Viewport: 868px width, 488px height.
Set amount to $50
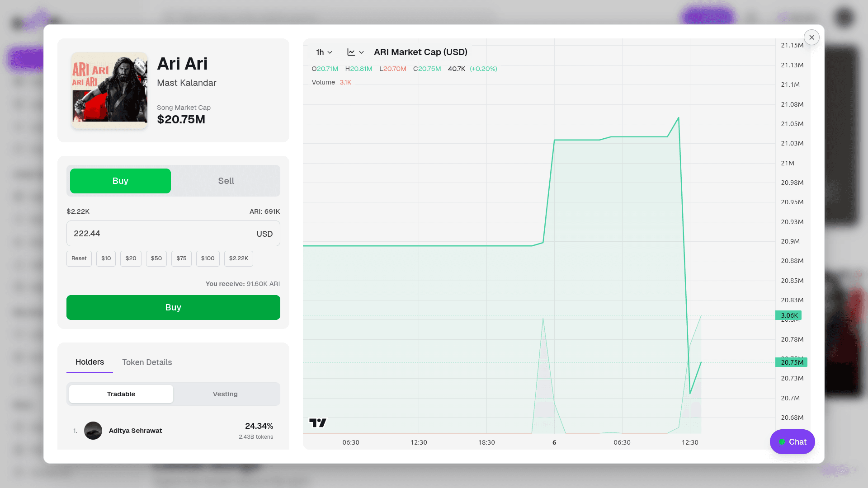[x=156, y=258]
